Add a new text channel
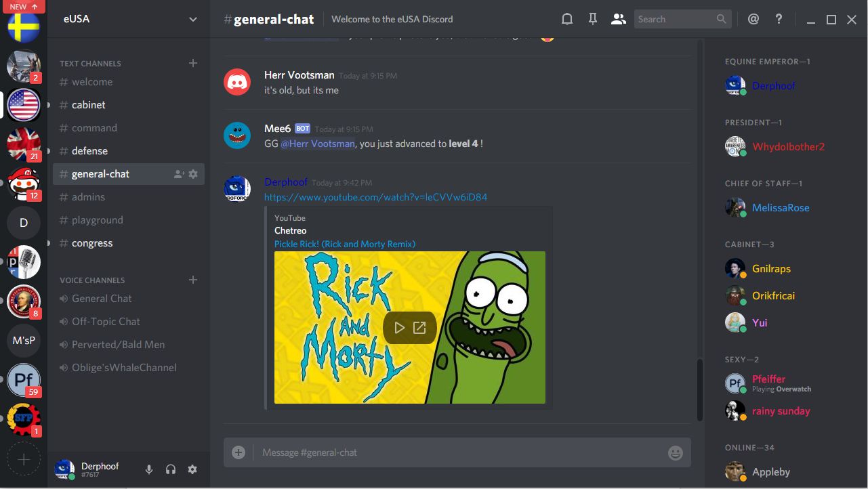 coord(193,63)
